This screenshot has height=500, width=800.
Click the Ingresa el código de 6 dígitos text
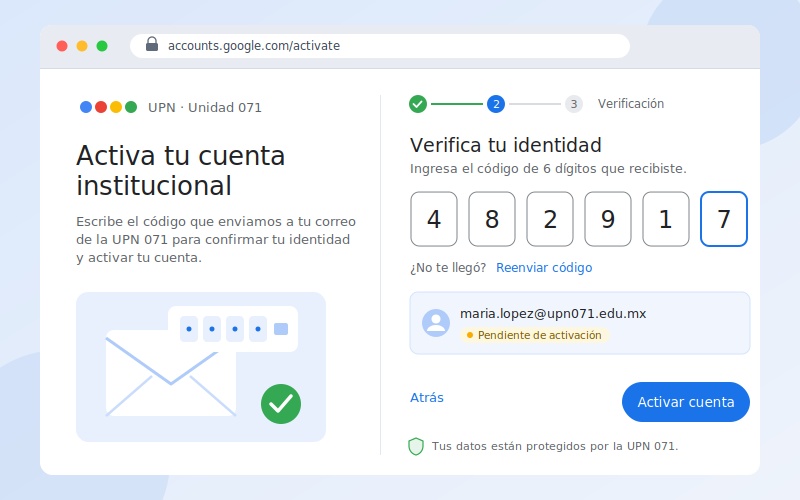pyautogui.click(x=548, y=169)
